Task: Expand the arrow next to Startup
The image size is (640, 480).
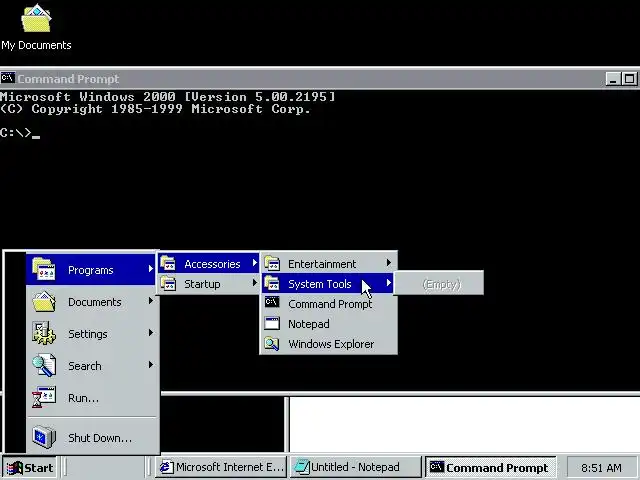Action: tap(254, 282)
